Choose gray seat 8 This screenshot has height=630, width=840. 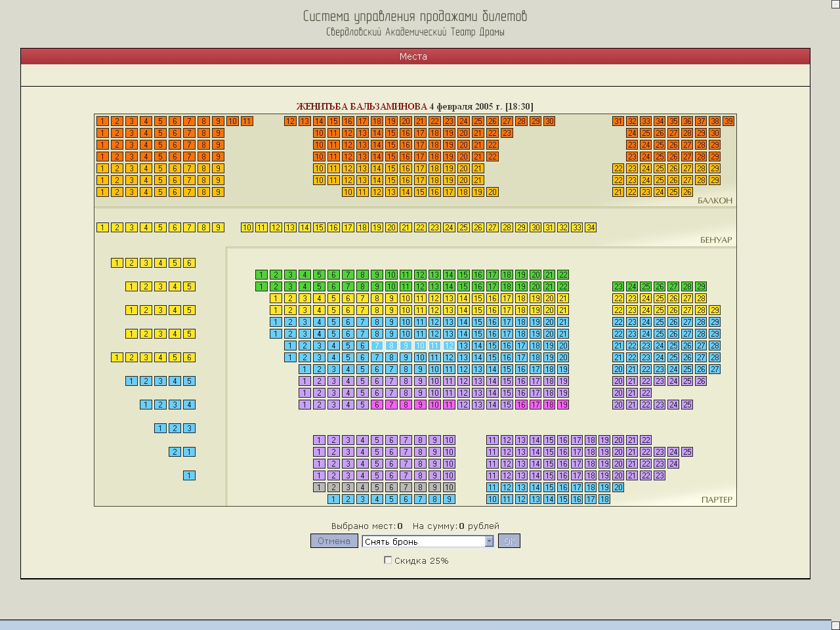tap(420, 488)
